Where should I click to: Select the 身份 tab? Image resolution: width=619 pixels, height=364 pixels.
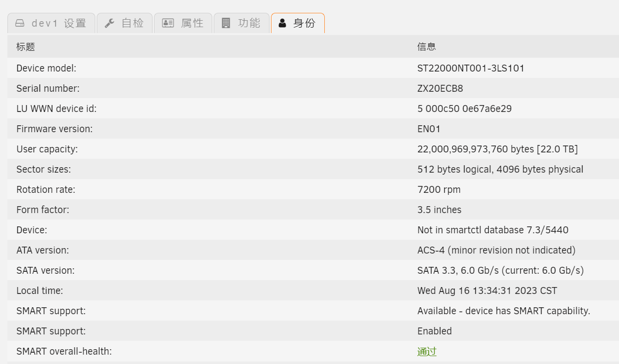[298, 23]
